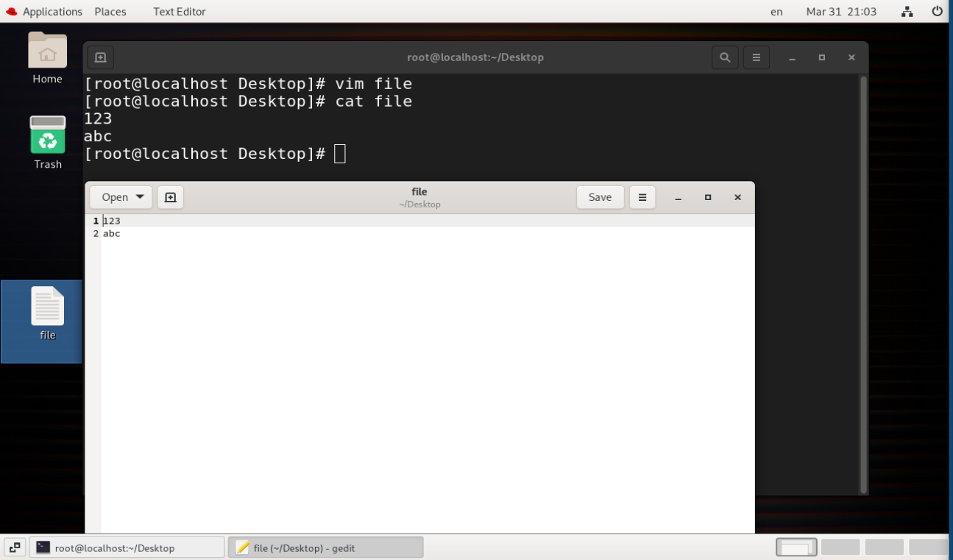Open the clock showing Mar 31 21:03
The height and width of the screenshot is (560, 953).
(841, 12)
